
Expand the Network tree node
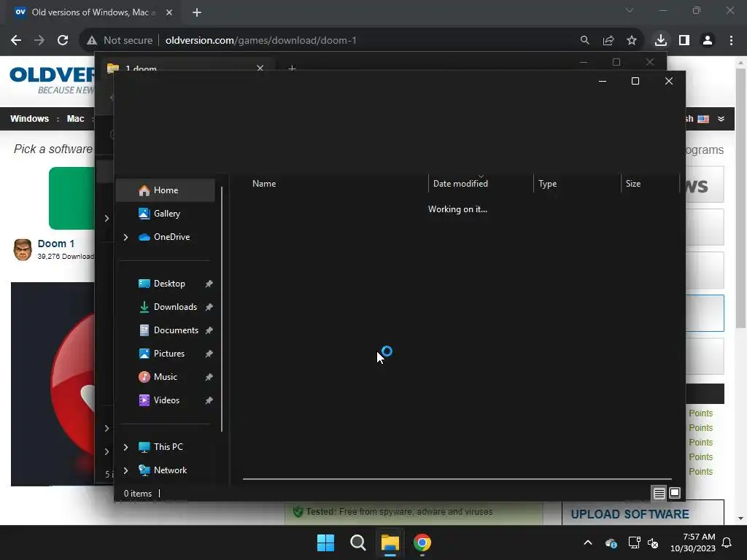click(125, 470)
